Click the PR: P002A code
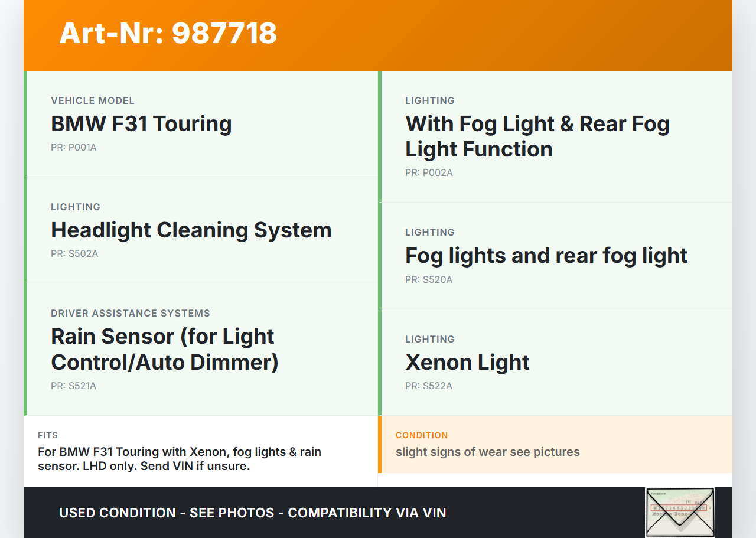The image size is (756, 538). [x=429, y=173]
